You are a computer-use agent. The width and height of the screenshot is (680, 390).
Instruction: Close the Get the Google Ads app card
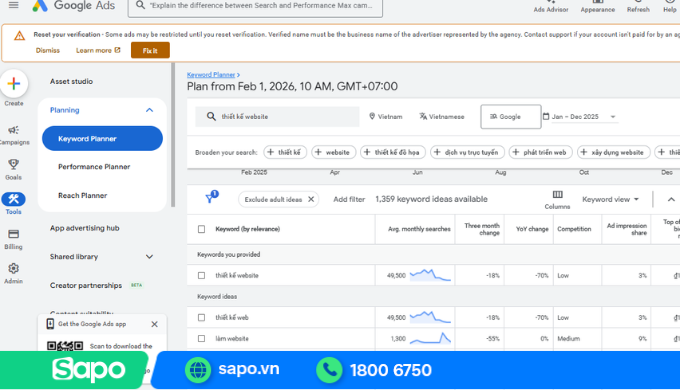pyautogui.click(x=154, y=324)
